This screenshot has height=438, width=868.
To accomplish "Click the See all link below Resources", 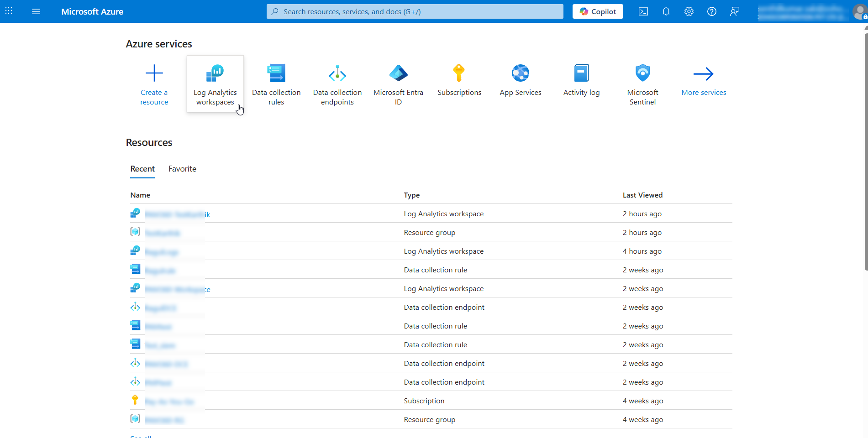I will click(140, 436).
